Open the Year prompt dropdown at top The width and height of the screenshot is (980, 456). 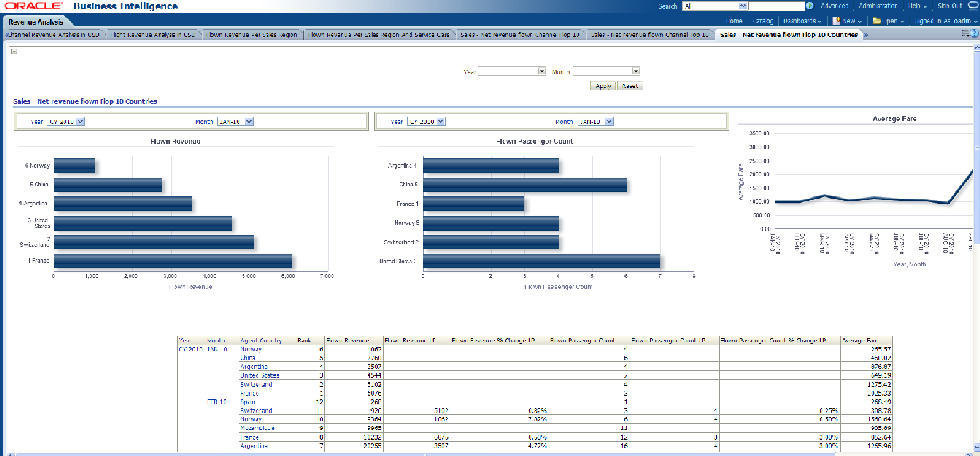(x=541, y=71)
